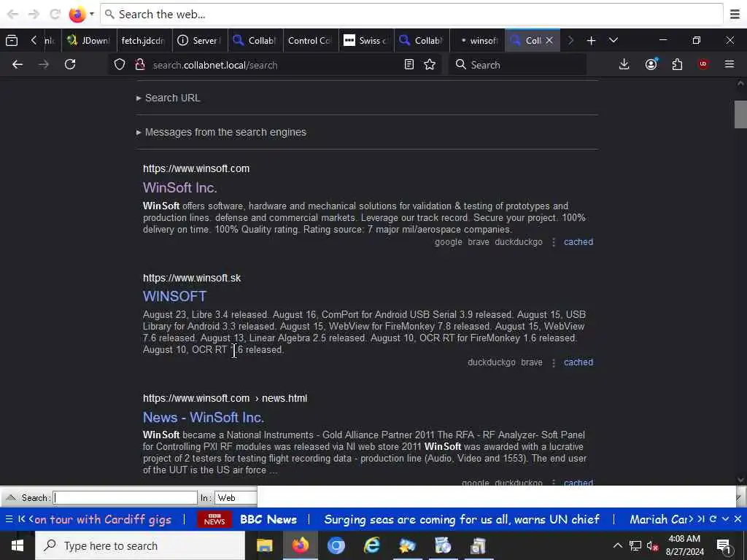This screenshot has height=560, width=747.
Task: Click the https://www.winsoft.com URL text
Action: (196, 168)
